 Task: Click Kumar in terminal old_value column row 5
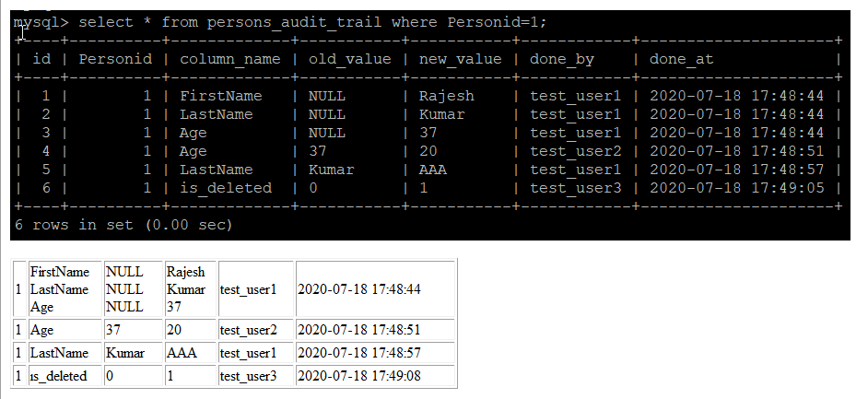pos(331,170)
